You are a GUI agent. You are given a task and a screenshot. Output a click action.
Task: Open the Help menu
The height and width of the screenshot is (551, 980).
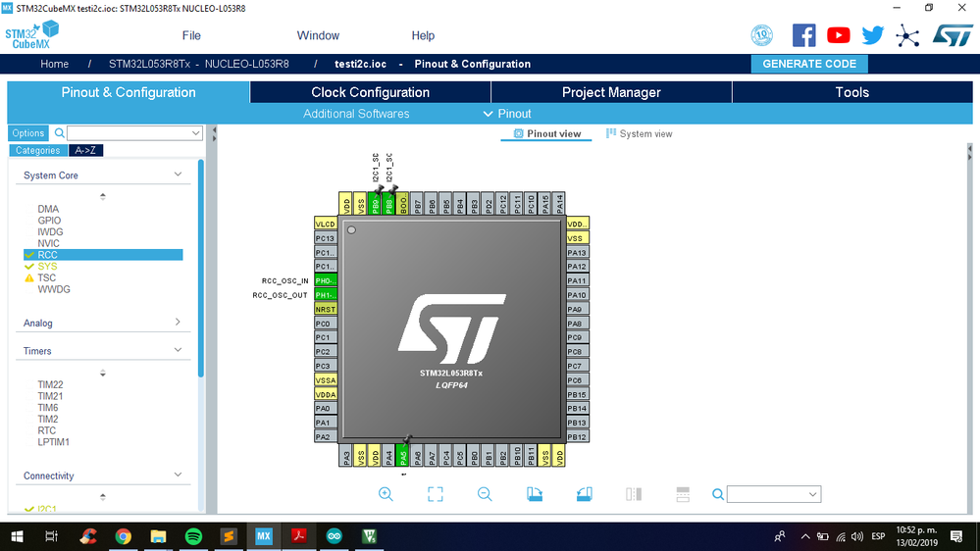pos(423,35)
